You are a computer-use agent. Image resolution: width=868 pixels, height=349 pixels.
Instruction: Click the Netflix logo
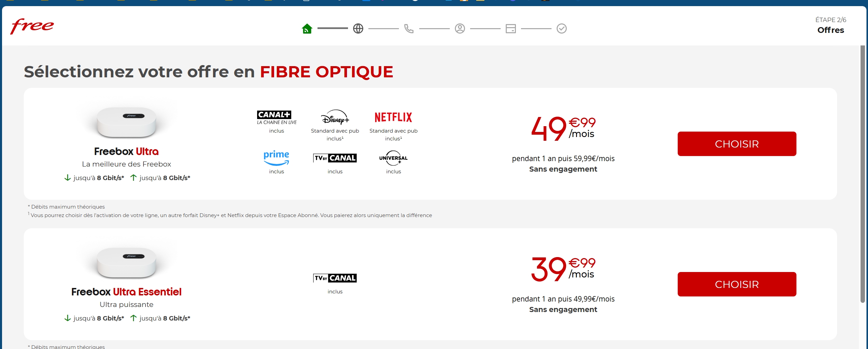coord(393,117)
